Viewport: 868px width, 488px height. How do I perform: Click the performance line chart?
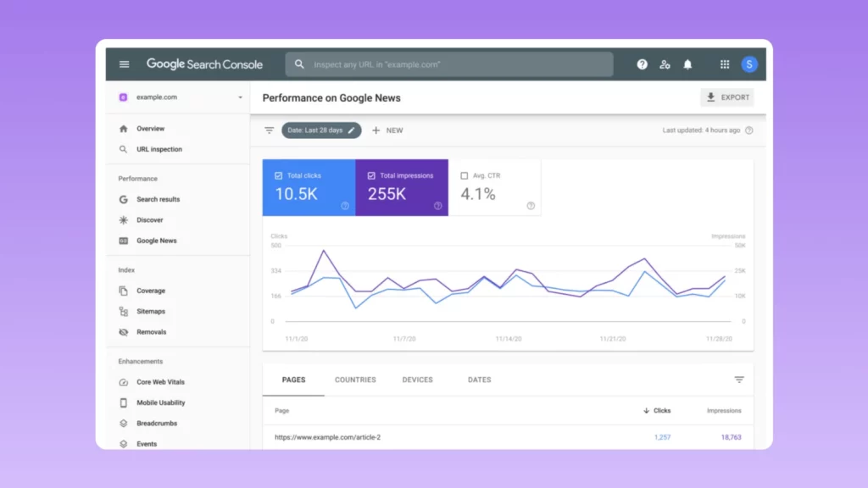coord(509,286)
